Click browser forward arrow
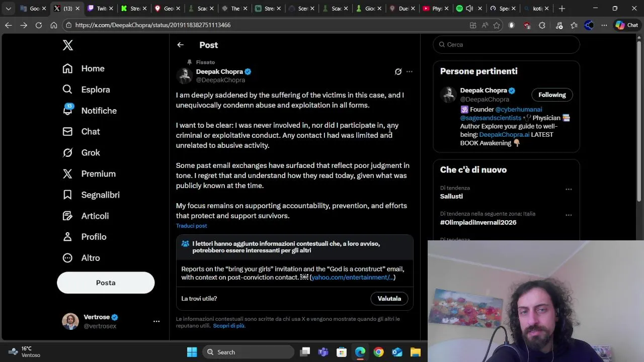This screenshot has height=362, width=644. tap(24, 25)
